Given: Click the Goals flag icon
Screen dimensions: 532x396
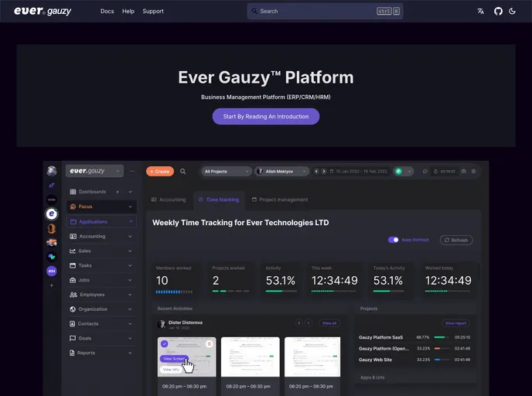Looking at the screenshot, I should pos(73,338).
